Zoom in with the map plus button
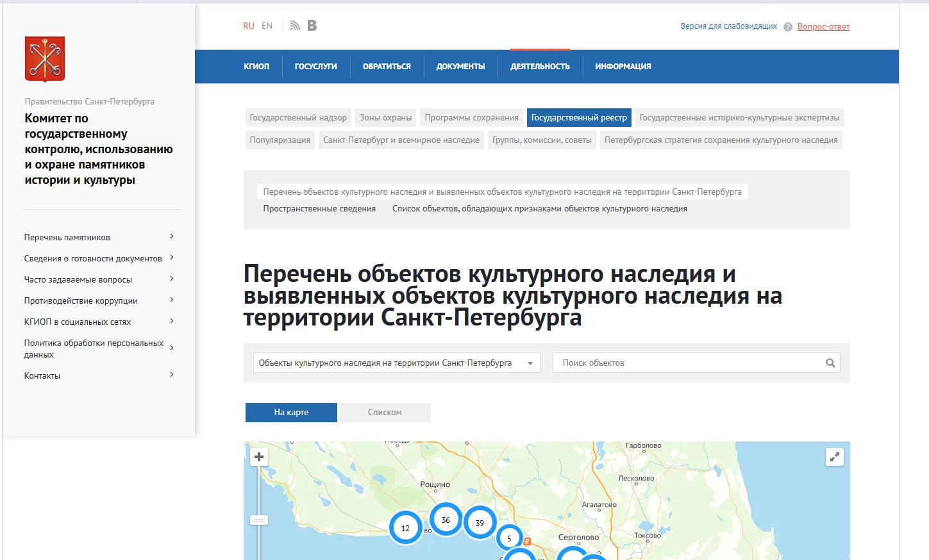This screenshot has width=929, height=560. pyautogui.click(x=259, y=457)
